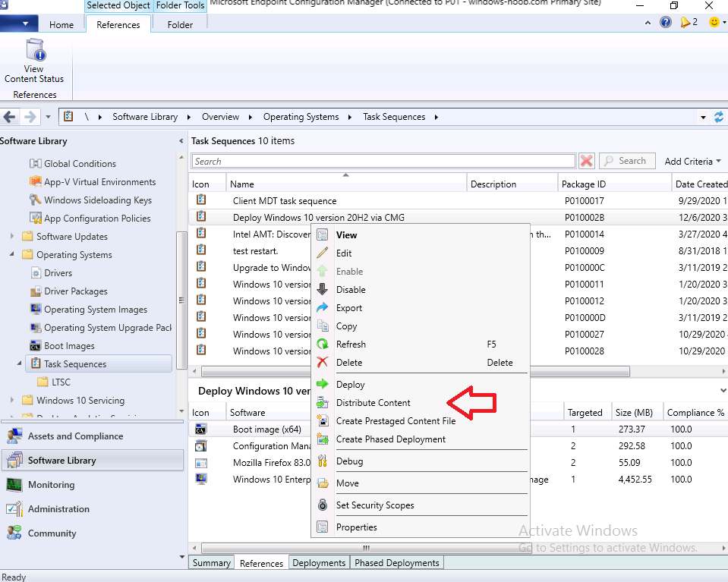
Task: Switch to the Monitoring workspace
Action: pyautogui.click(x=93, y=485)
